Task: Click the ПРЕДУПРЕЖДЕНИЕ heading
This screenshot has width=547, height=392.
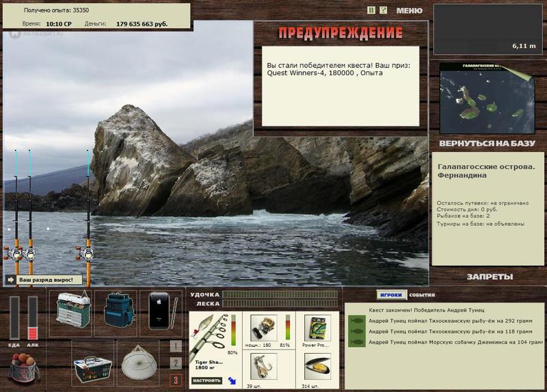Action: (x=340, y=33)
